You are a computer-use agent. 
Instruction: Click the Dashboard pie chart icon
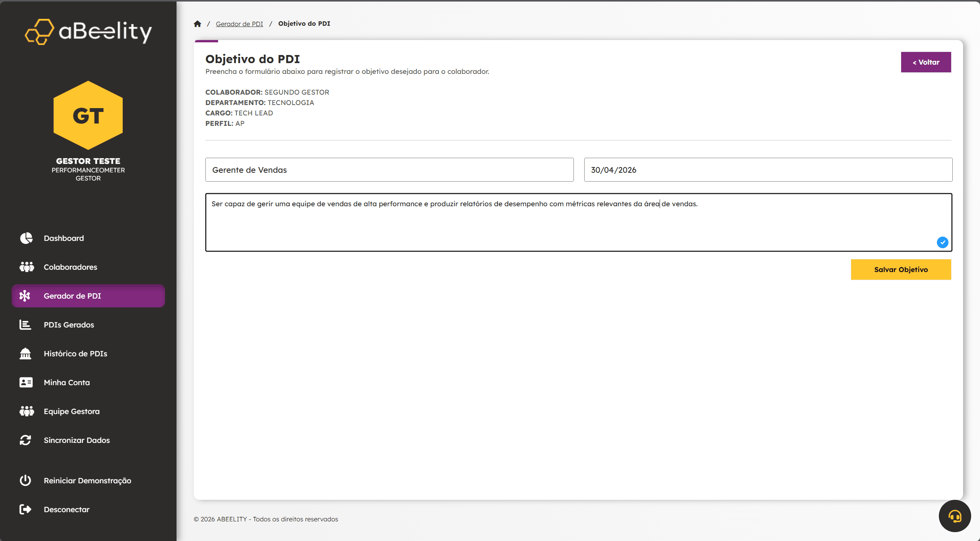(26, 238)
